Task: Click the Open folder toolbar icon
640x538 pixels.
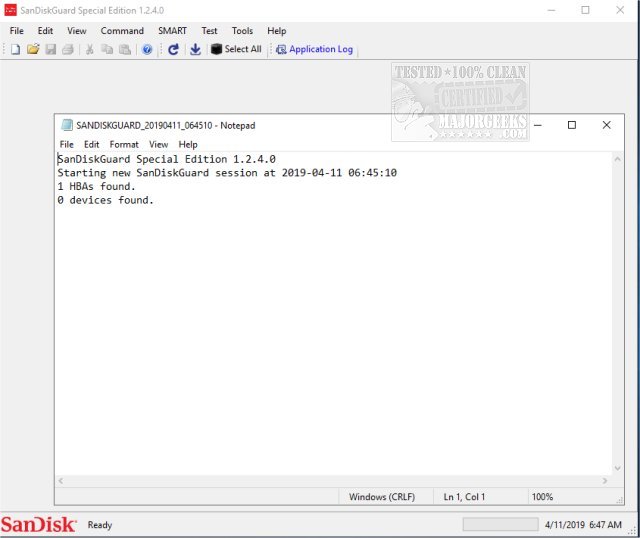Action: (x=33, y=49)
